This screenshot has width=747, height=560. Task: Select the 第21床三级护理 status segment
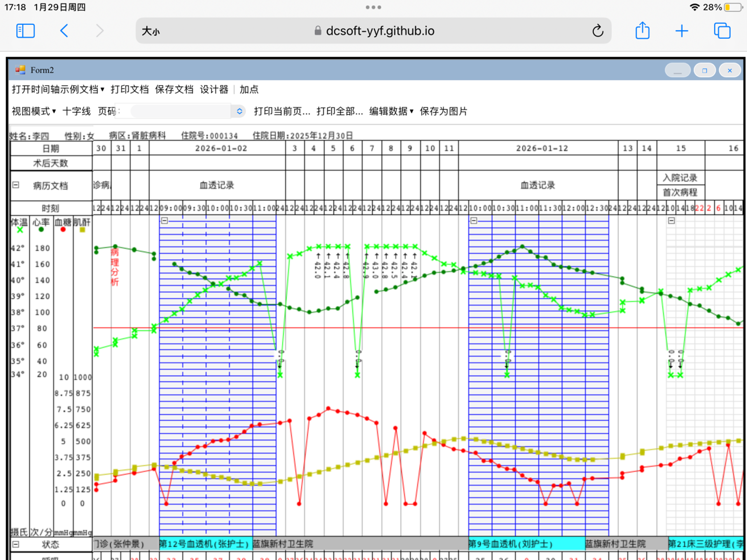point(705,544)
